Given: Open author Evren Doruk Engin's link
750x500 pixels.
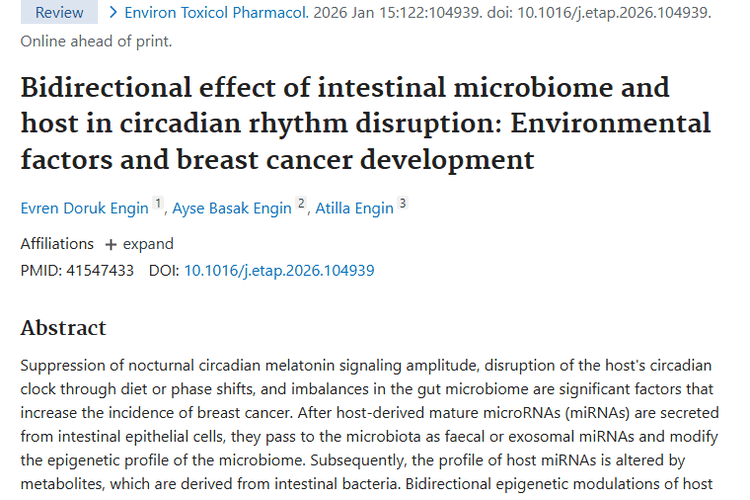Looking at the screenshot, I should 85,208.
